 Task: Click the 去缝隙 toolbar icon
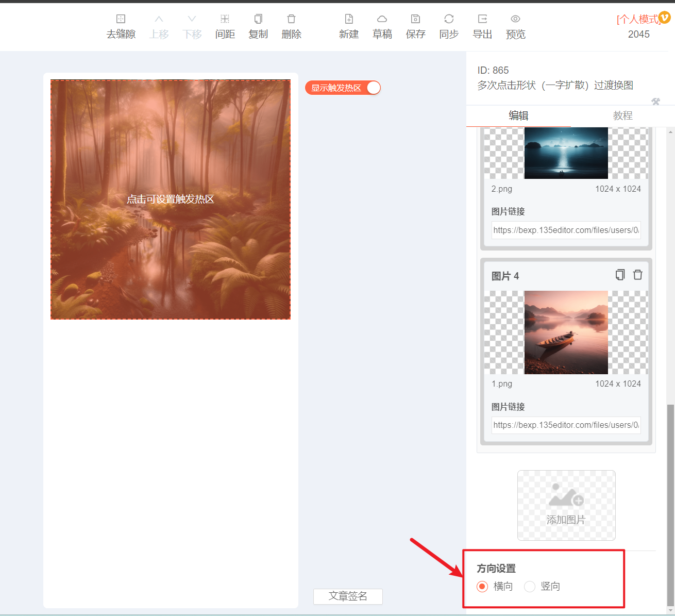click(121, 19)
